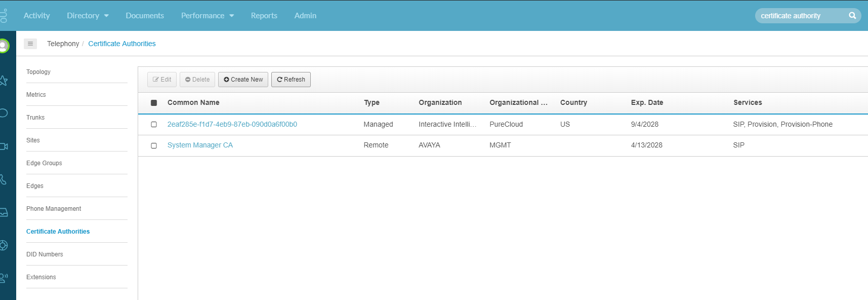Open the inbox tray sidebar icon

coord(4,212)
